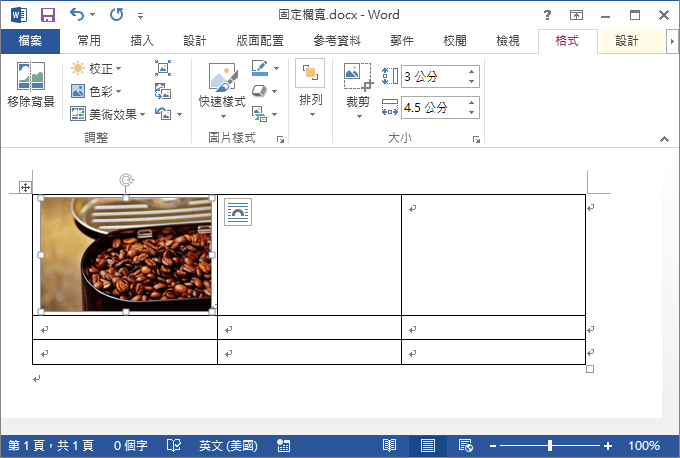Zoom in with the plus button
Image resolution: width=680 pixels, height=458 pixels.
(608, 446)
